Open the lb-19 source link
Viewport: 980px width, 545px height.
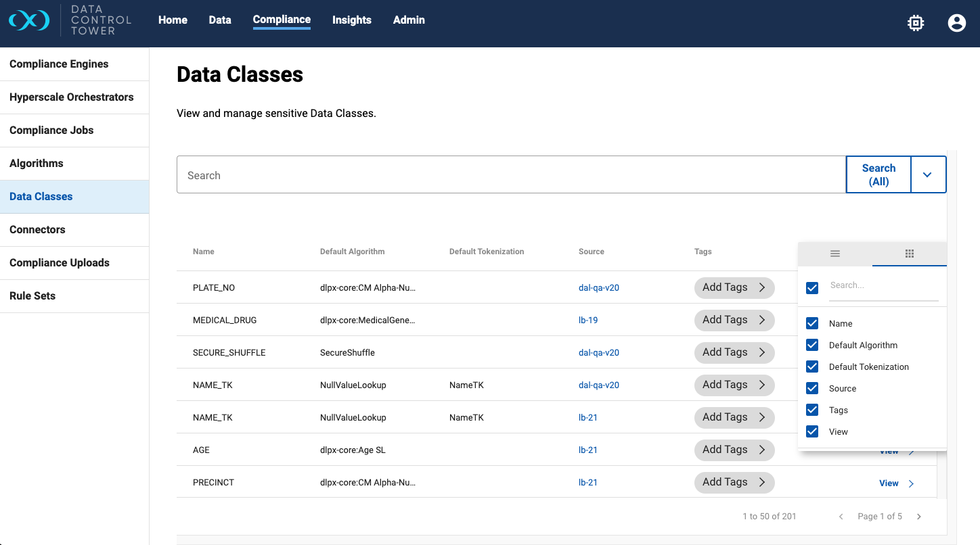(x=588, y=320)
